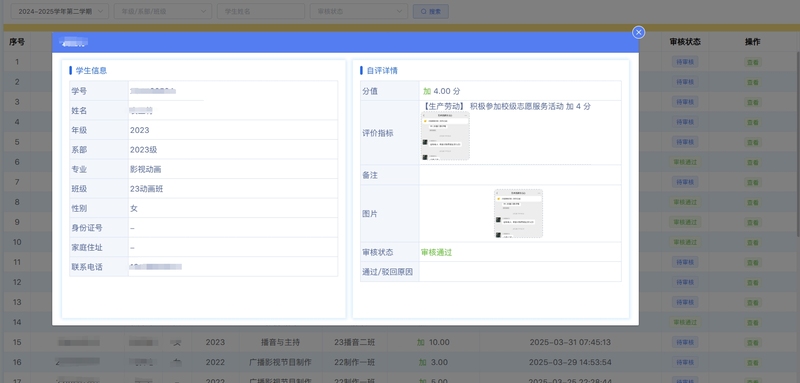Click 查看 for table row 16

pos(753,362)
